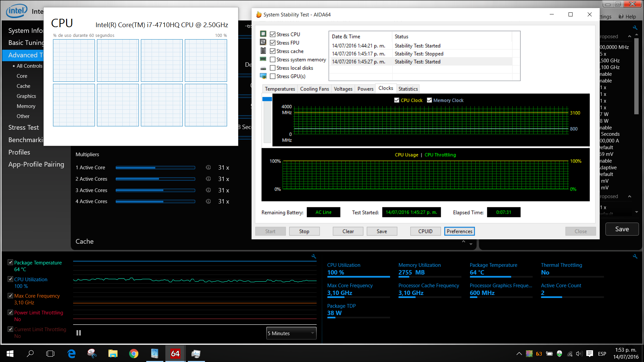644x362 pixels.
Task: Click info icon for 3 Active Cores
Action: coord(208,190)
